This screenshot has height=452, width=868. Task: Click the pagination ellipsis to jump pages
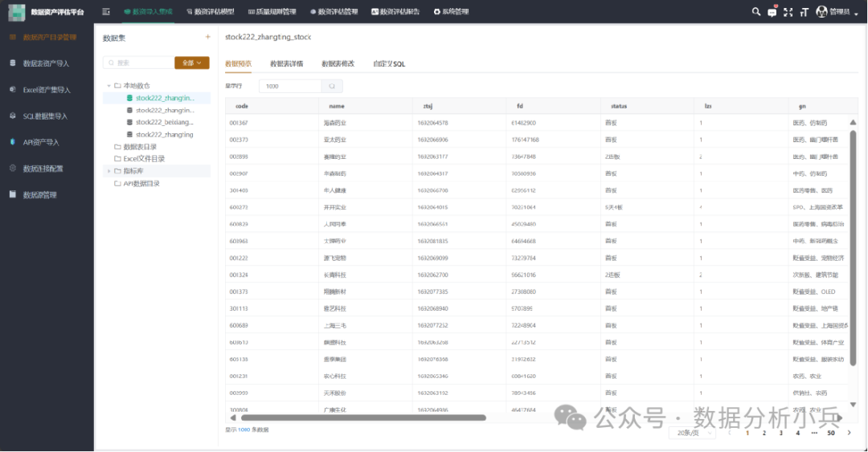click(813, 434)
